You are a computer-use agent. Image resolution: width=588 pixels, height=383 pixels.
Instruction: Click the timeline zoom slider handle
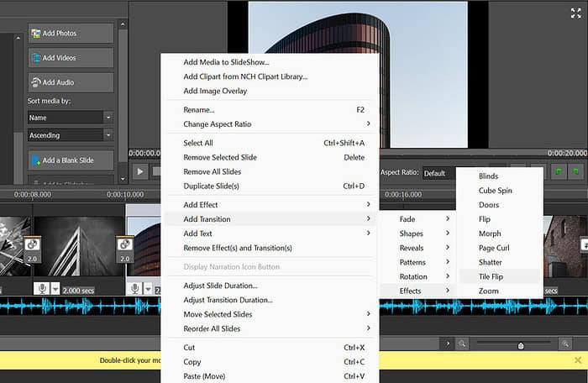pyautogui.click(x=521, y=345)
